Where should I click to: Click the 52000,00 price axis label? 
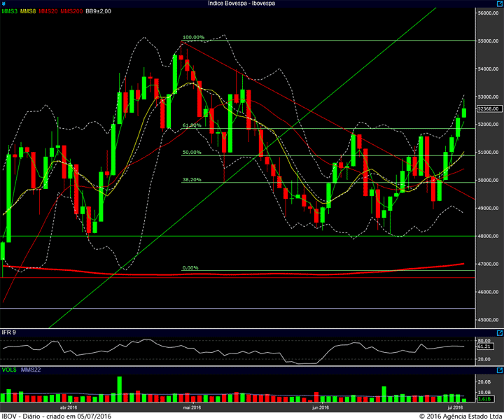click(x=489, y=125)
